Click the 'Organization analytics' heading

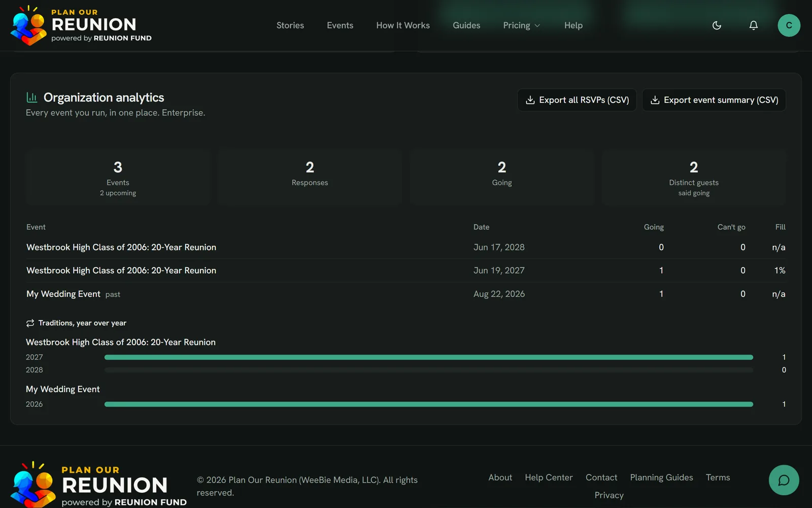coord(104,98)
